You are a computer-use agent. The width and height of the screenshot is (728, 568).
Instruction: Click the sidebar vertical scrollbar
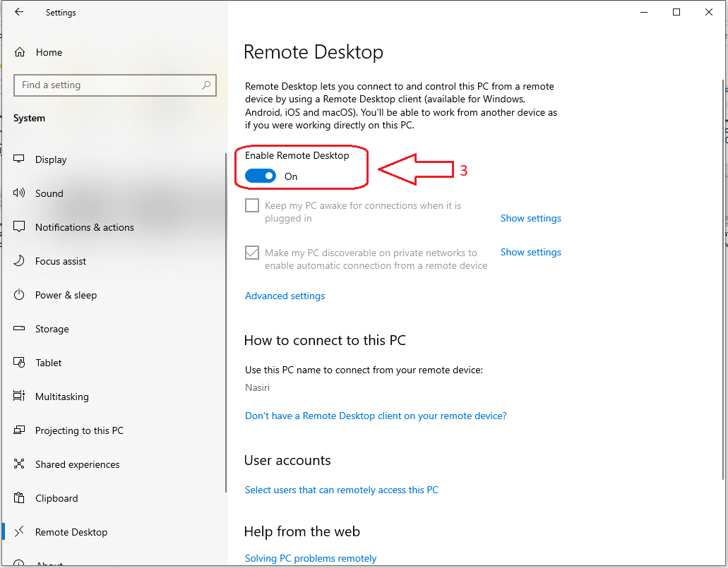(x=226, y=318)
